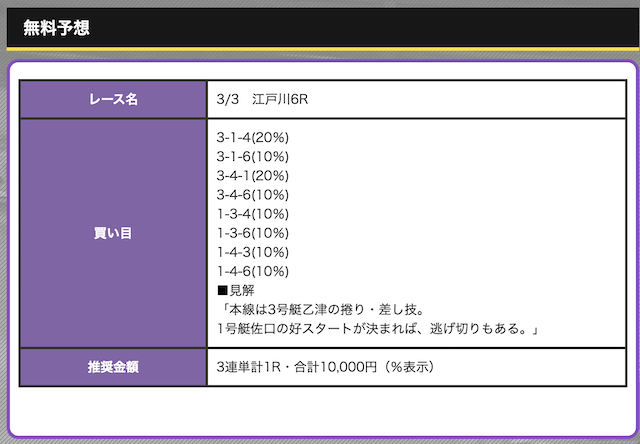The height and width of the screenshot is (444, 640).
Task: Click the 買い目 label cell
Action: 113,233
